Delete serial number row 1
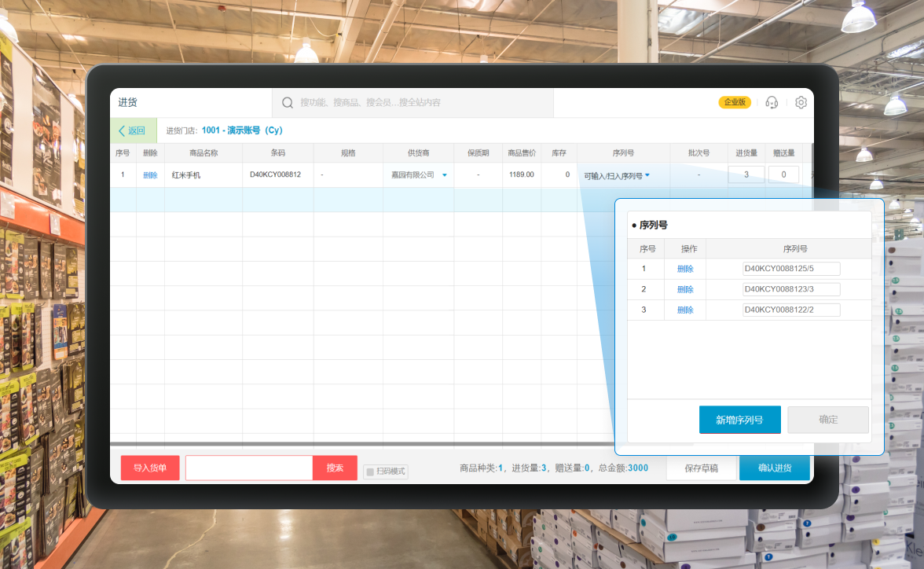Screen dimensions: 924x569 (x=685, y=269)
